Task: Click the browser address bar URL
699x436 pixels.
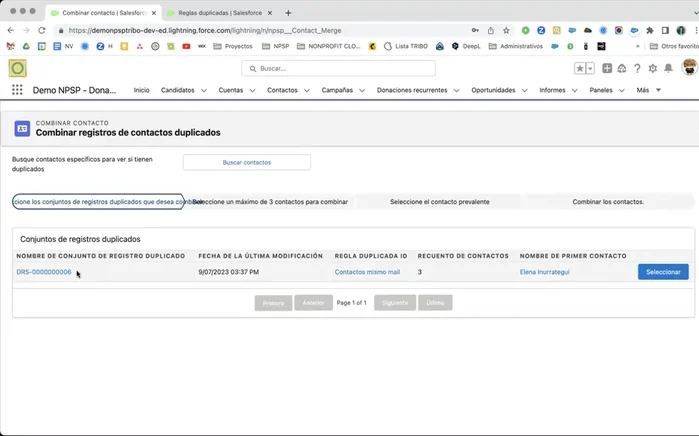Action: [205, 30]
